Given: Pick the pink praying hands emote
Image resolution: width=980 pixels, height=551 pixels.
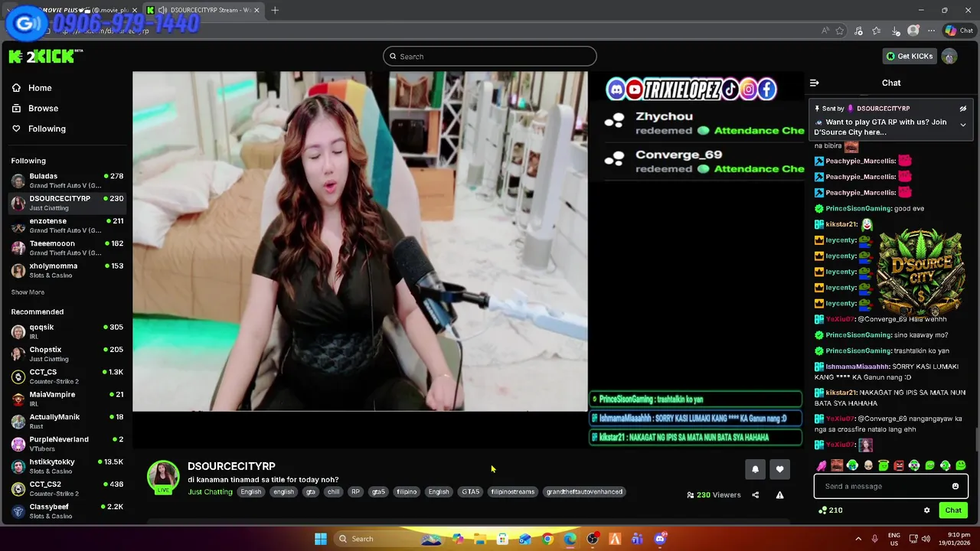Looking at the screenshot, I should pos(822,465).
